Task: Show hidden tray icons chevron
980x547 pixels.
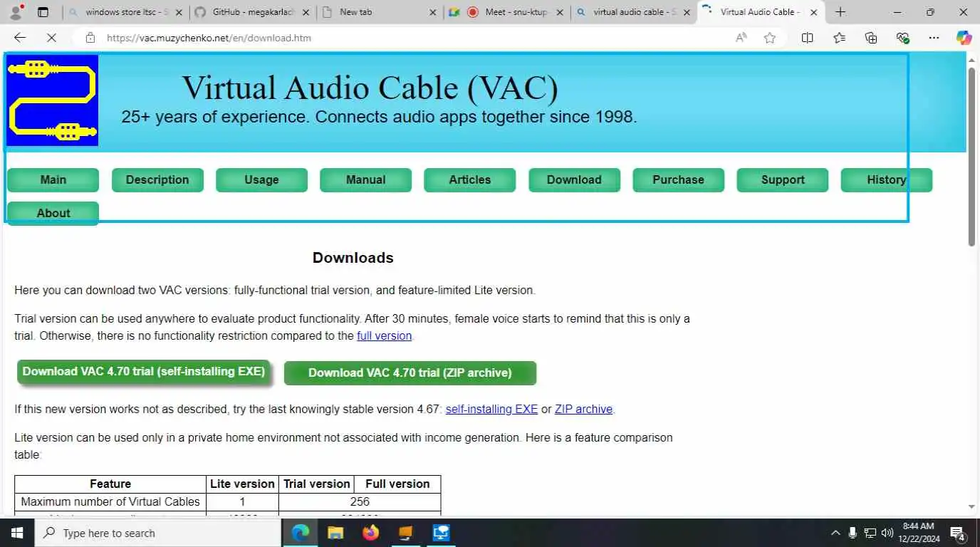Action: tap(835, 533)
